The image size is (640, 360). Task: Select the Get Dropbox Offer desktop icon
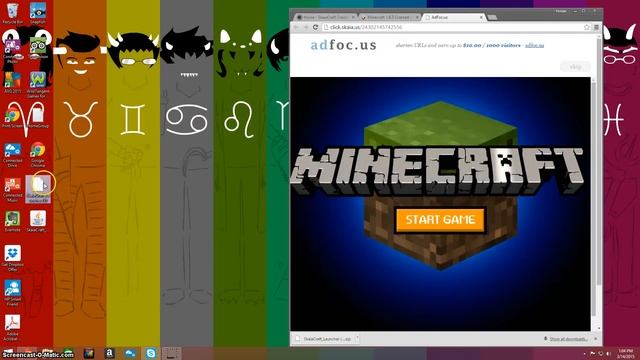coord(12,258)
